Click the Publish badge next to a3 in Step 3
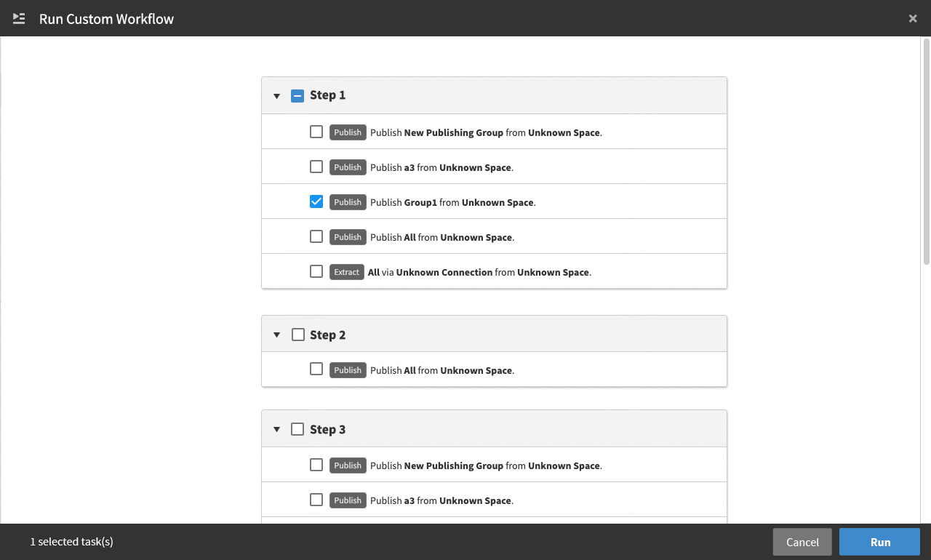The image size is (931, 560). point(348,500)
